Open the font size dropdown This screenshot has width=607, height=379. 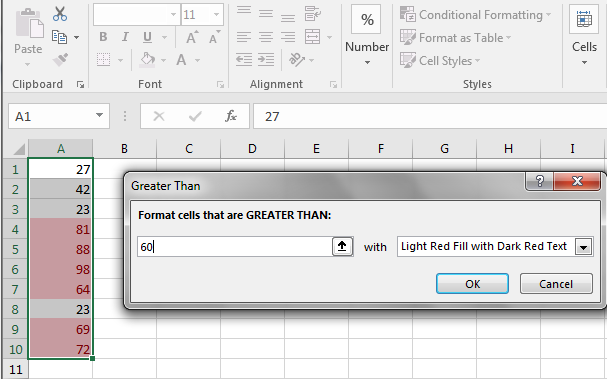tap(216, 15)
